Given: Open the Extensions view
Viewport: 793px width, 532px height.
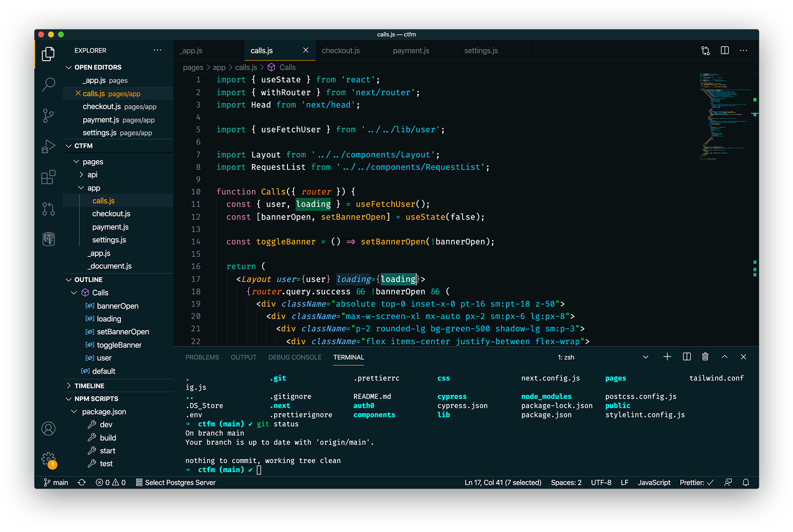Looking at the screenshot, I should coord(48,177).
